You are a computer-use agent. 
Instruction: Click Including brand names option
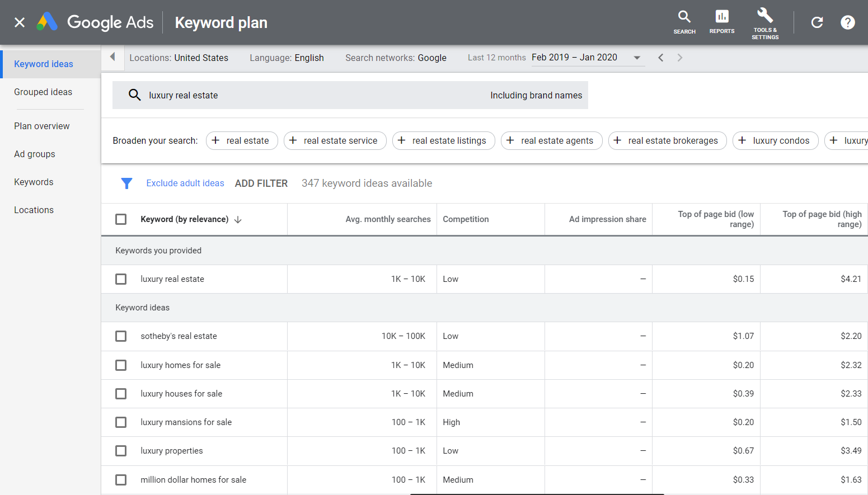[x=536, y=95]
